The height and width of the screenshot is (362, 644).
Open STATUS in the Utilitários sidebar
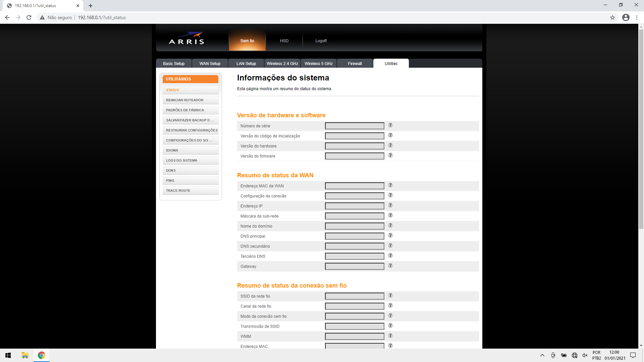[x=191, y=90]
